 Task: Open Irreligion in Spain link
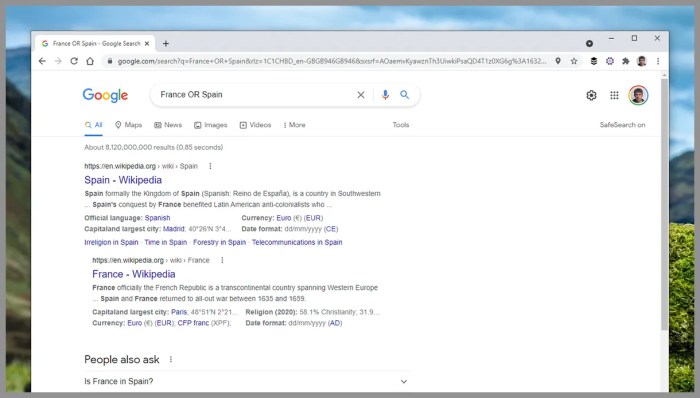[111, 242]
